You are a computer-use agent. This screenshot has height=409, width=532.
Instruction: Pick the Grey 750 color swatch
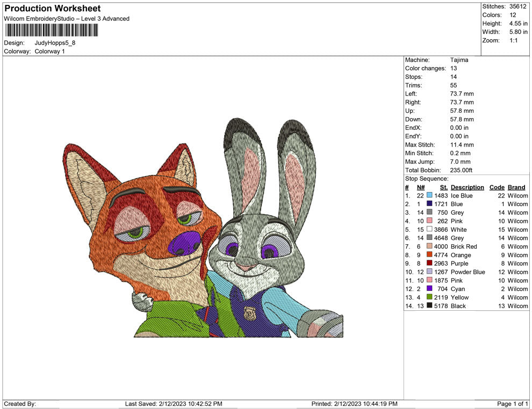[x=429, y=212]
